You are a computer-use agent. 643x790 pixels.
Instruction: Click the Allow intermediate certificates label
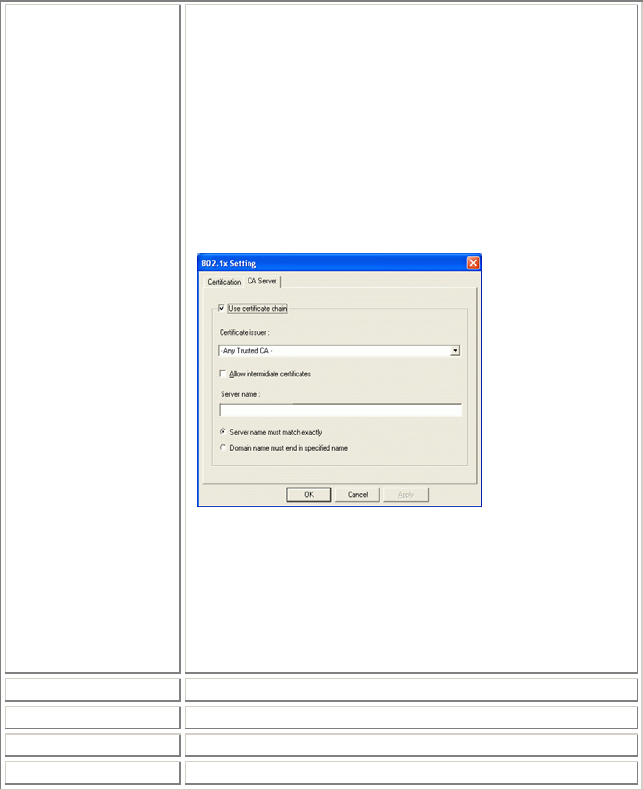click(x=270, y=374)
